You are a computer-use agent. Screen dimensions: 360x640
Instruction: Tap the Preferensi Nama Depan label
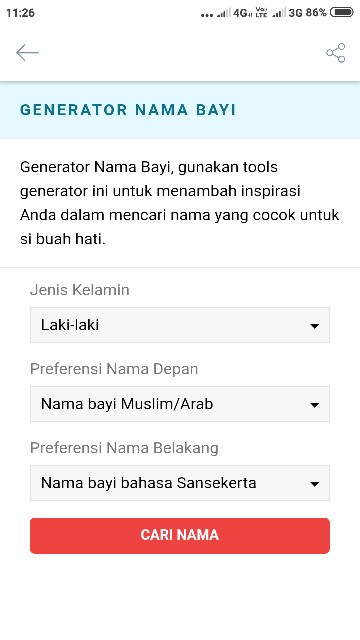[114, 369]
